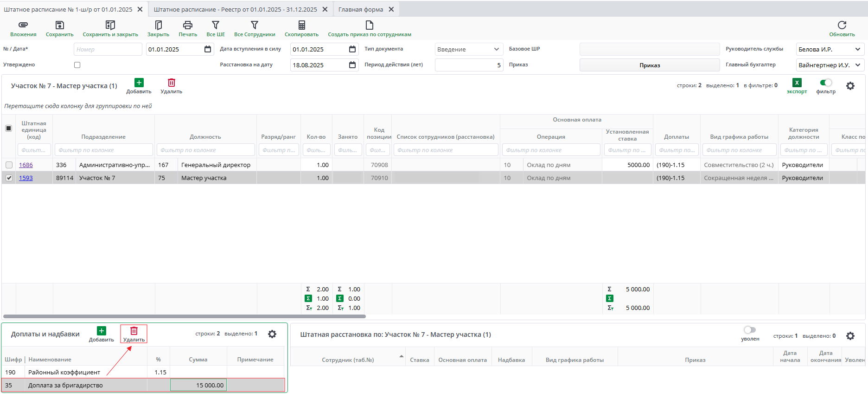
Task: Sort by Сотрудник (таб.№) column arrow
Action: click(x=401, y=356)
